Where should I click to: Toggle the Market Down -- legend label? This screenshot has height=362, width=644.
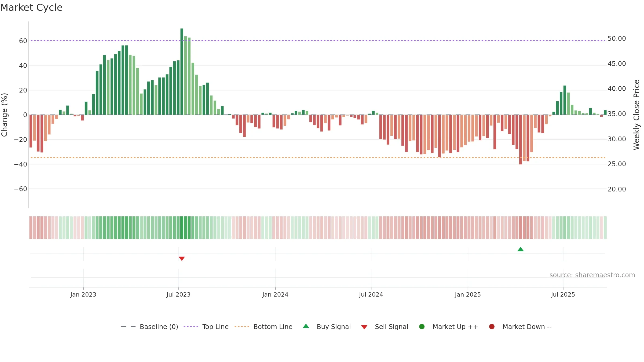(x=527, y=327)
